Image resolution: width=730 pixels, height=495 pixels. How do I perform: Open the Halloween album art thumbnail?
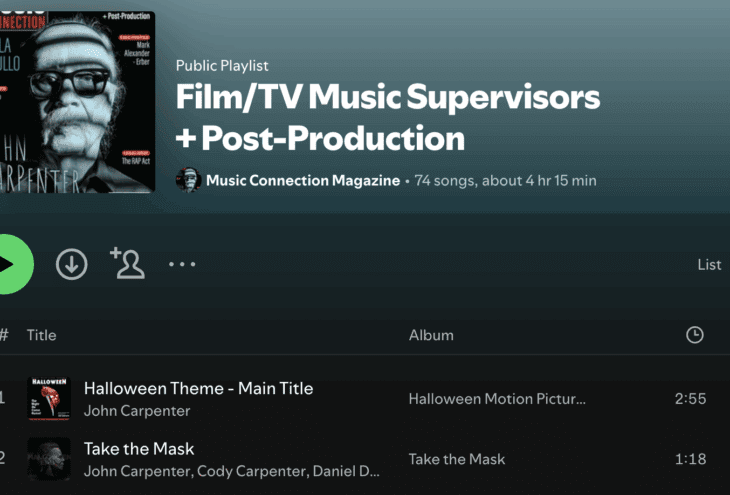pyautogui.click(x=49, y=399)
